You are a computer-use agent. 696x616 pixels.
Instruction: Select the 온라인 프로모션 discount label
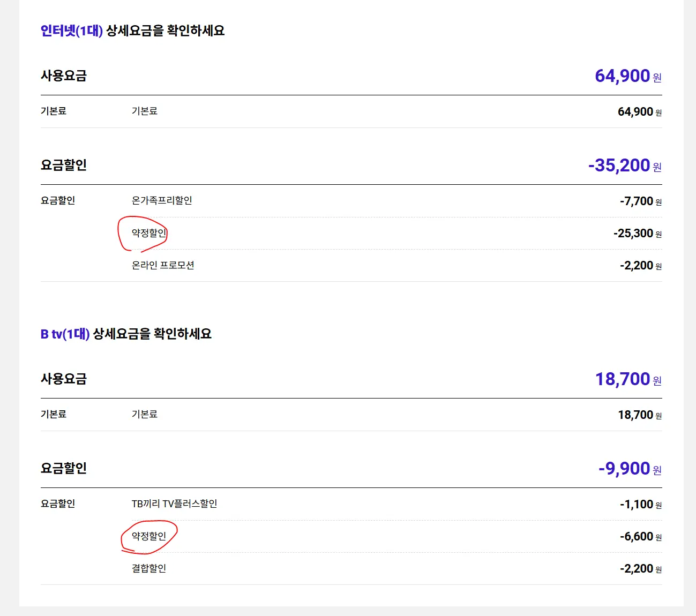point(163,265)
